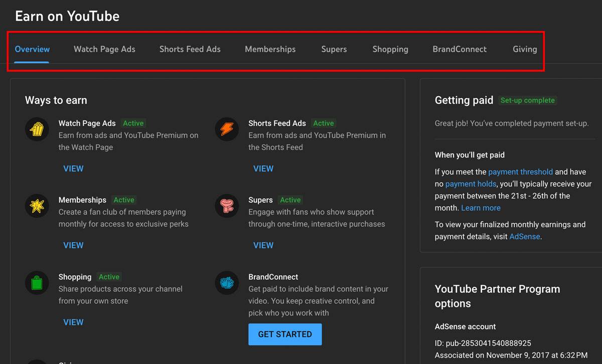The image size is (602, 364).
Task: Click the Shorts Feed Ads lightning icon
Action: click(227, 129)
